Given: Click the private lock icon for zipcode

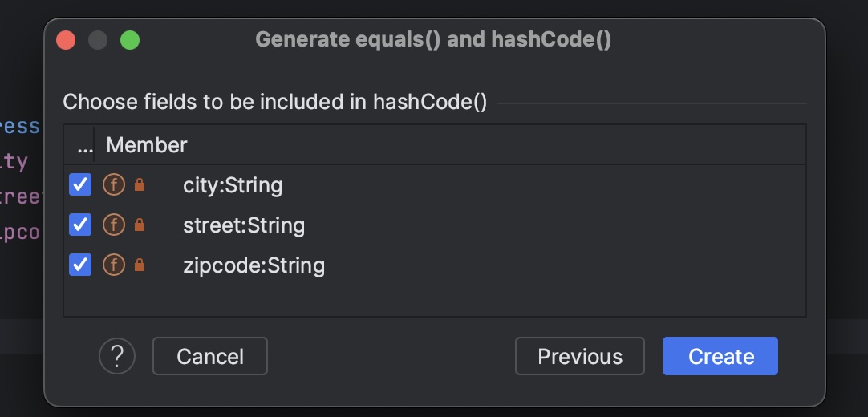Looking at the screenshot, I should coord(140,265).
